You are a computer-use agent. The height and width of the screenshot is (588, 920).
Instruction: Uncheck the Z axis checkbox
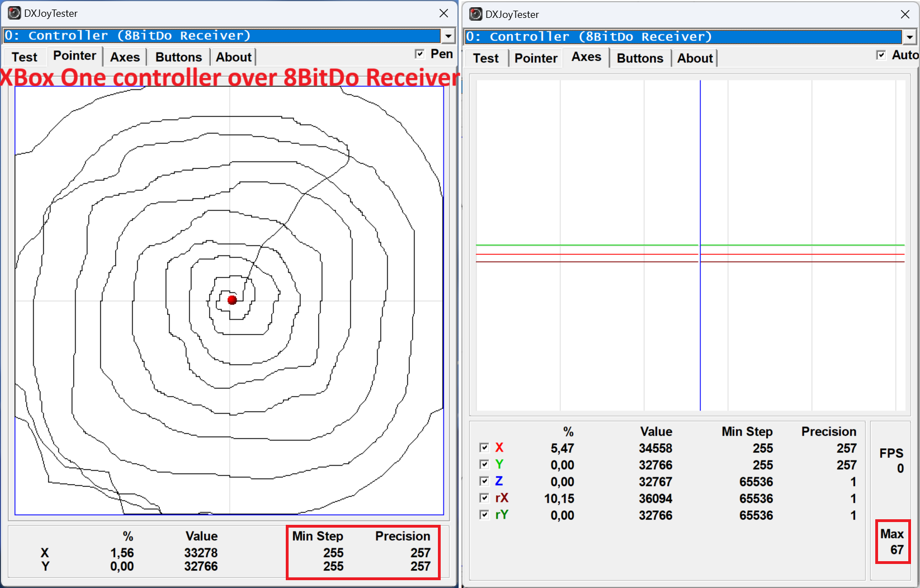coord(484,481)
